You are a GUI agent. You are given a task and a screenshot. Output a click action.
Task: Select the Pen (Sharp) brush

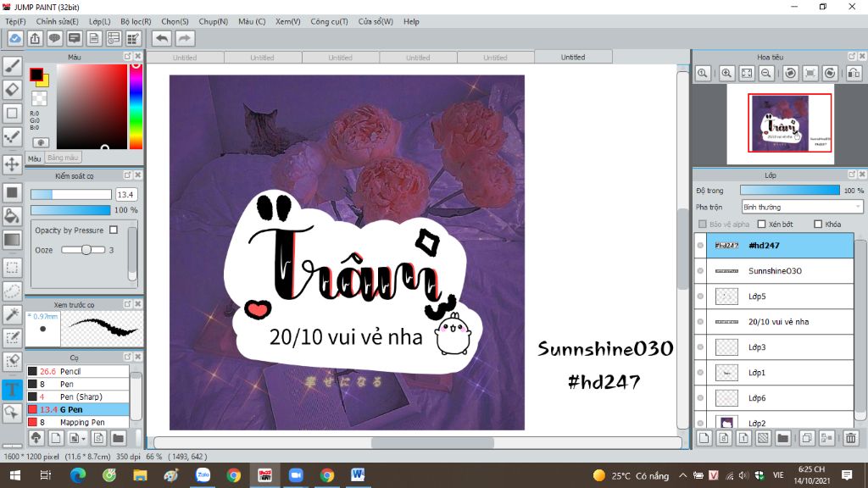coord(77,396)
